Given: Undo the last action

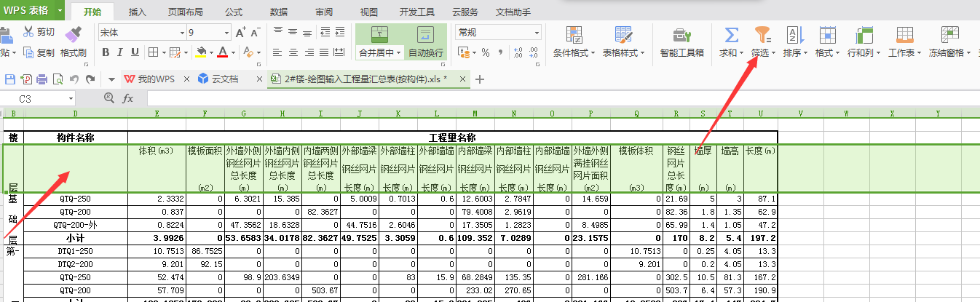Looking at the screenshot, I should [x=74, y=79].
